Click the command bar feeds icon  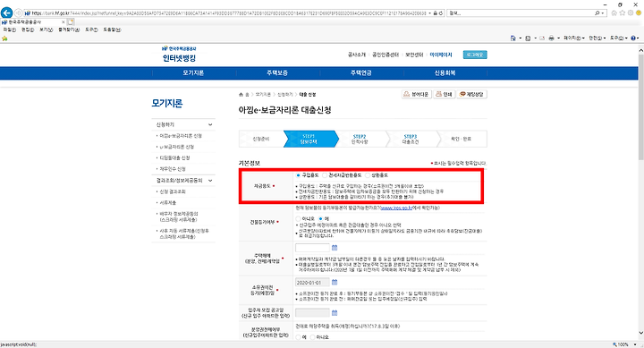(528, 38)
